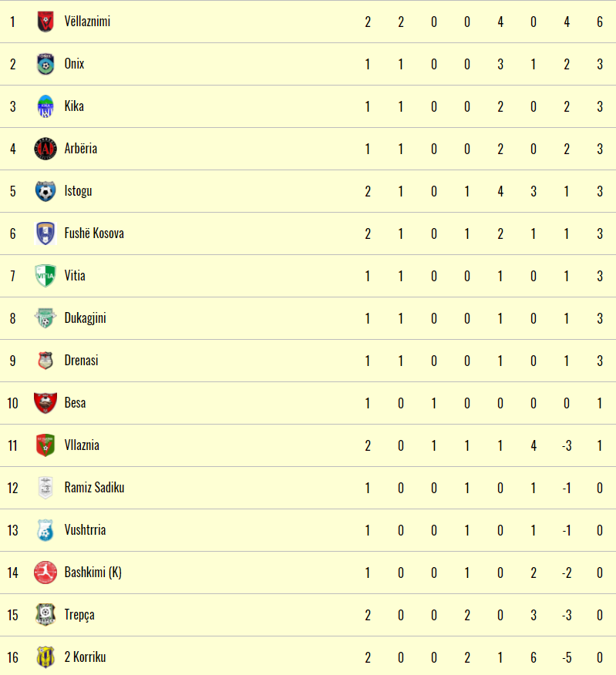The image size is (616, 675).
Task: Click the Fushë Kosova shield crest
Action: tap(45, 233)
